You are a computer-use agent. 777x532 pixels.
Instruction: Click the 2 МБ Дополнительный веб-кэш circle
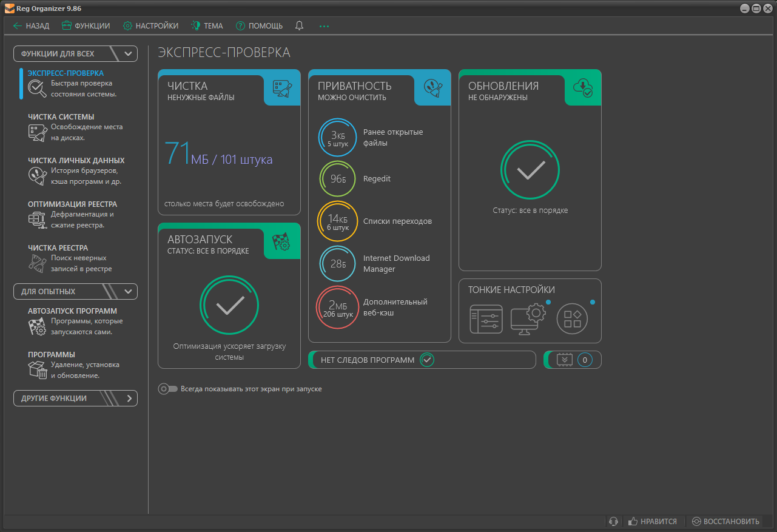(337, 307)
